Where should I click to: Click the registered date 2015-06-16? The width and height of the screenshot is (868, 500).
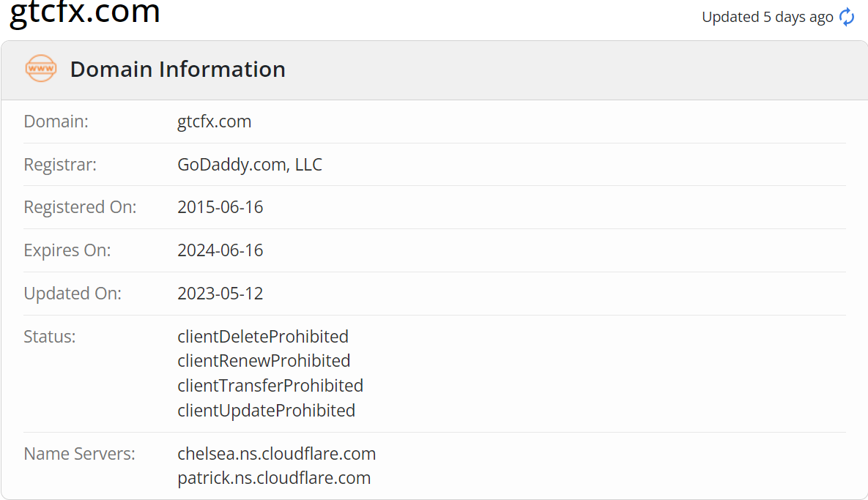pyautogui.click(x=220, y=207)
